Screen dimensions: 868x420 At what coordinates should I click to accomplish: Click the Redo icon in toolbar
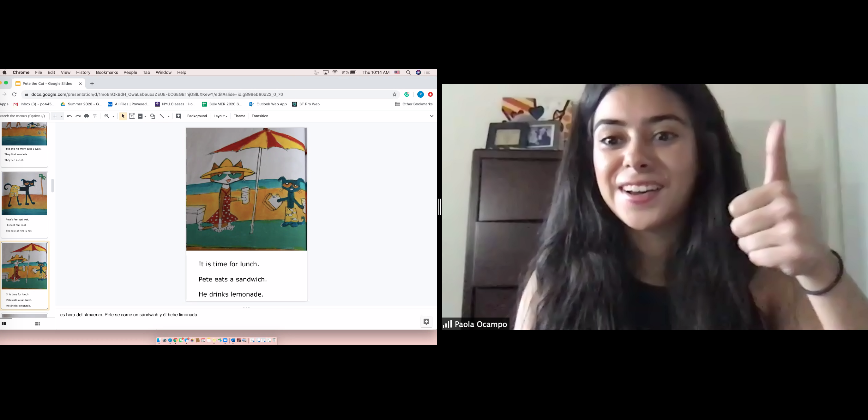78,116
